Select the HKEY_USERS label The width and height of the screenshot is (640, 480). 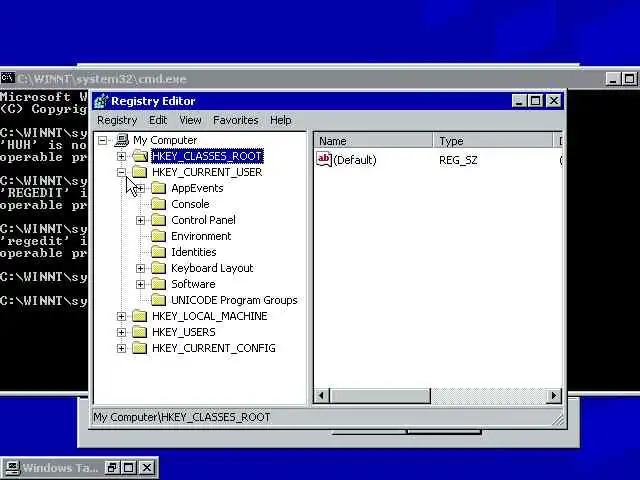coord(184,332)
